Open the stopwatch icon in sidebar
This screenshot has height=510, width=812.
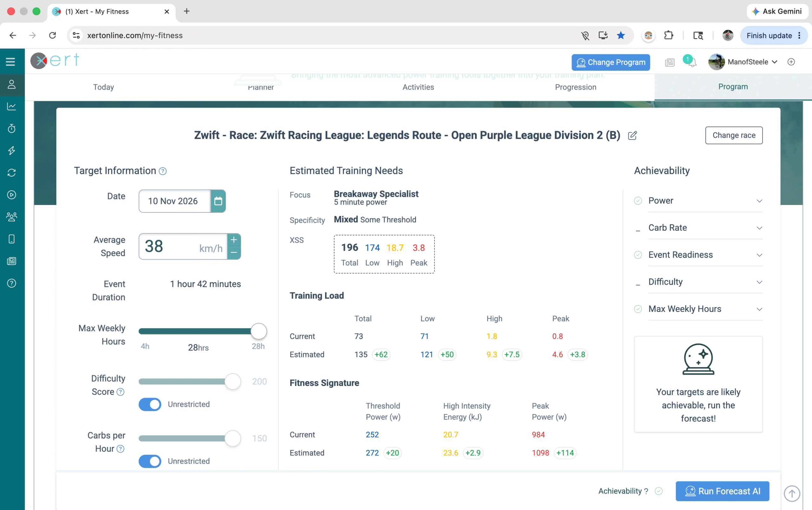[x=12, y=129]
